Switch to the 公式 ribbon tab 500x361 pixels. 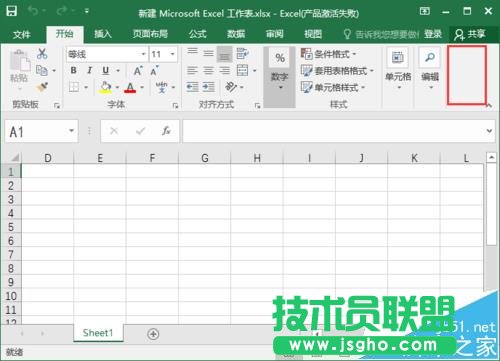pyautogui.click(x=198, y=34)
